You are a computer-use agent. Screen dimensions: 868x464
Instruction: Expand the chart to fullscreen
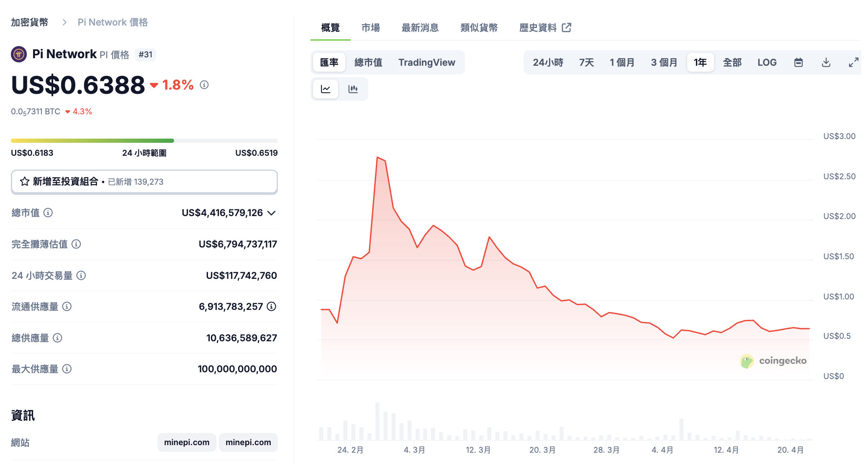pyautogui.click(x=854, y=62)
